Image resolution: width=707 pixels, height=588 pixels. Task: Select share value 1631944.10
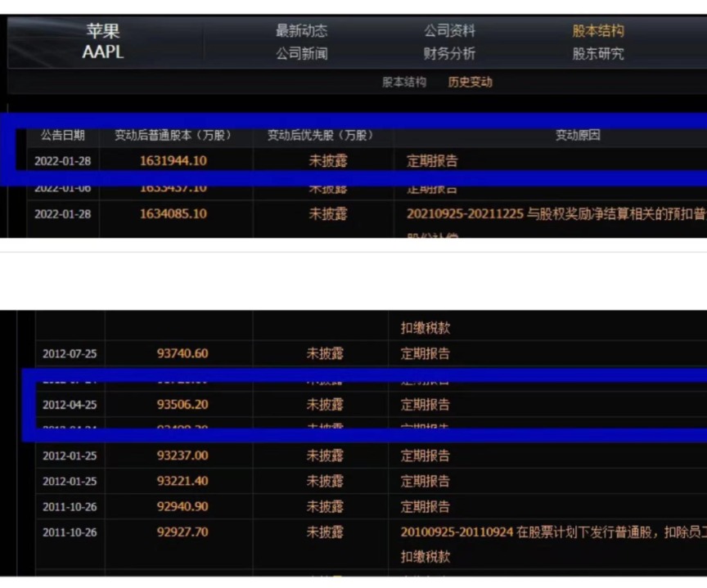coord(173,161)
